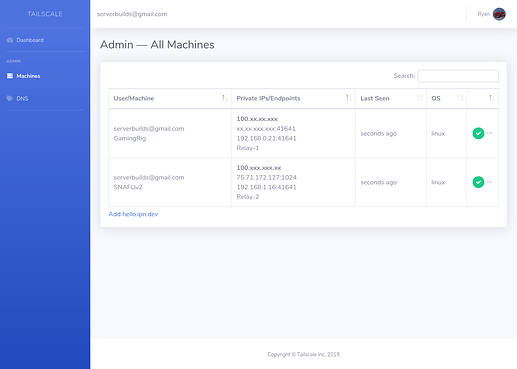Click the 192.168.0.21:41641 endpoint

(266, 138)
